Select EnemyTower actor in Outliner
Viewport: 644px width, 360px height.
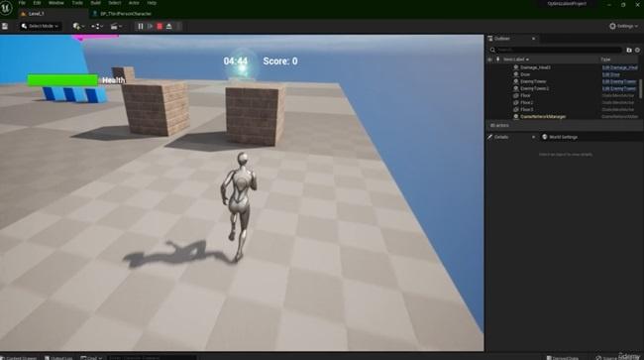[x=533, y=81]
